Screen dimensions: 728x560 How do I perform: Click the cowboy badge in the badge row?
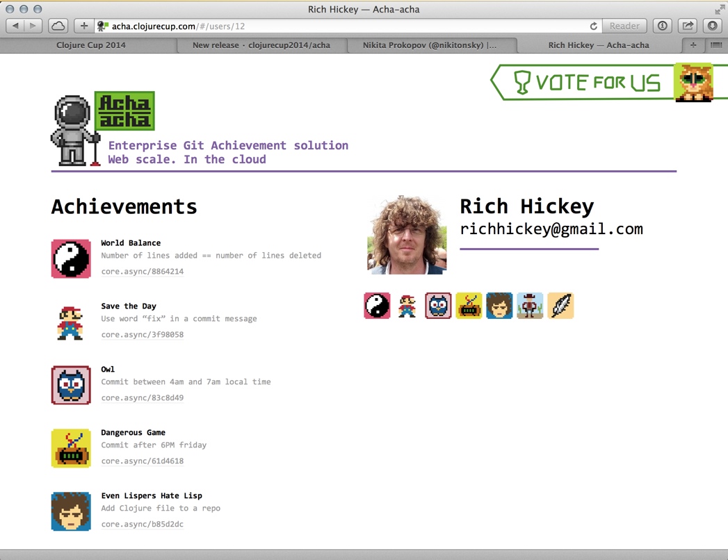[530, 305]
